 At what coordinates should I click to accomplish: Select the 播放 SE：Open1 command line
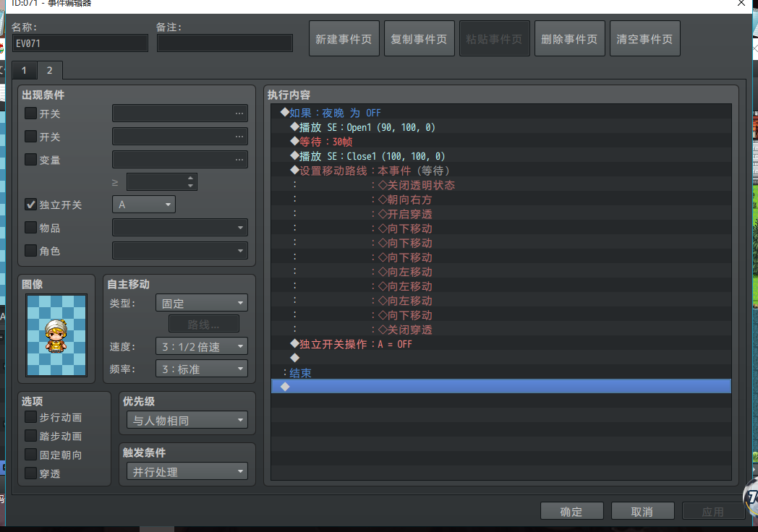click(501, 127)
